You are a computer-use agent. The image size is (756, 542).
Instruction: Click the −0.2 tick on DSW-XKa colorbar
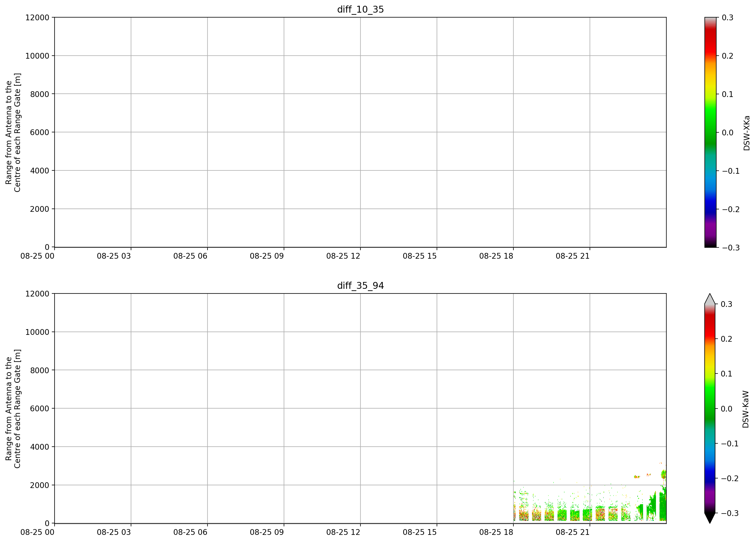coord(731,209)
